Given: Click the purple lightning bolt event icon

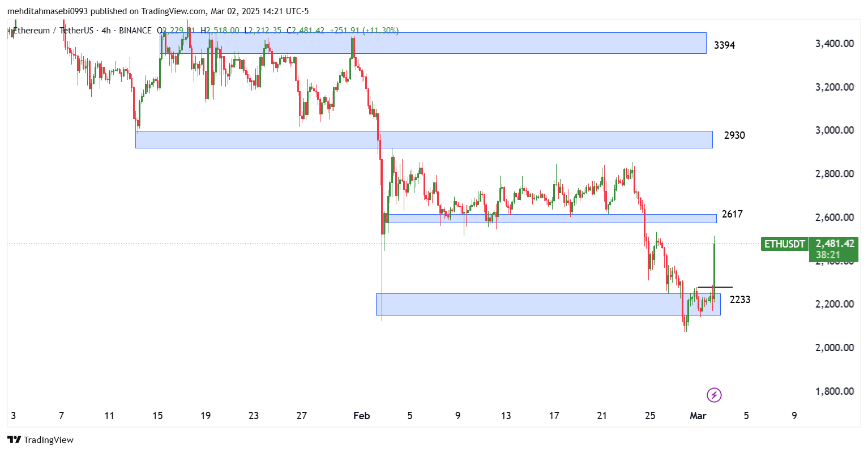Looking at the screenshot, I should pyautogui.click(x=714, y=395).
